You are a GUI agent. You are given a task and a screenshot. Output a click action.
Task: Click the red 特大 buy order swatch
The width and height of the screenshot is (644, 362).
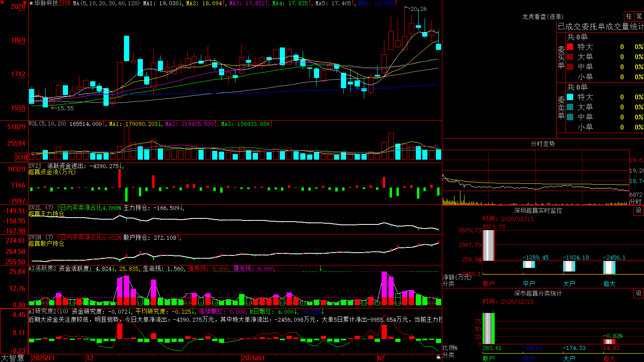[570, 47]
